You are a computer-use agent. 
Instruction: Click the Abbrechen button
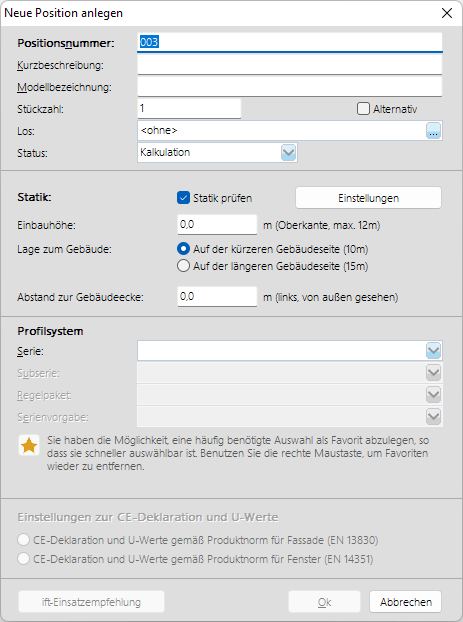click(x=405, y=602)
